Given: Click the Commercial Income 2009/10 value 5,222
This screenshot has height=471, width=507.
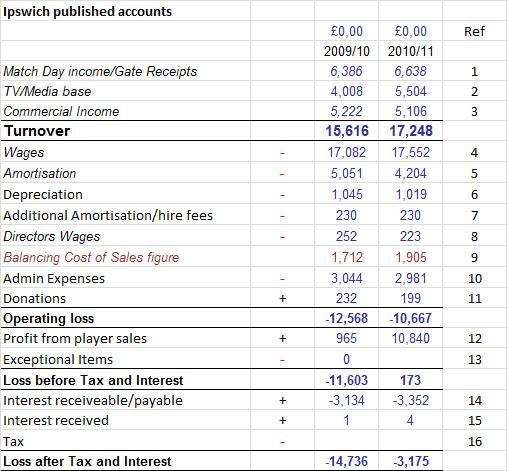Looking at the screenshot, I should [346, 111].
